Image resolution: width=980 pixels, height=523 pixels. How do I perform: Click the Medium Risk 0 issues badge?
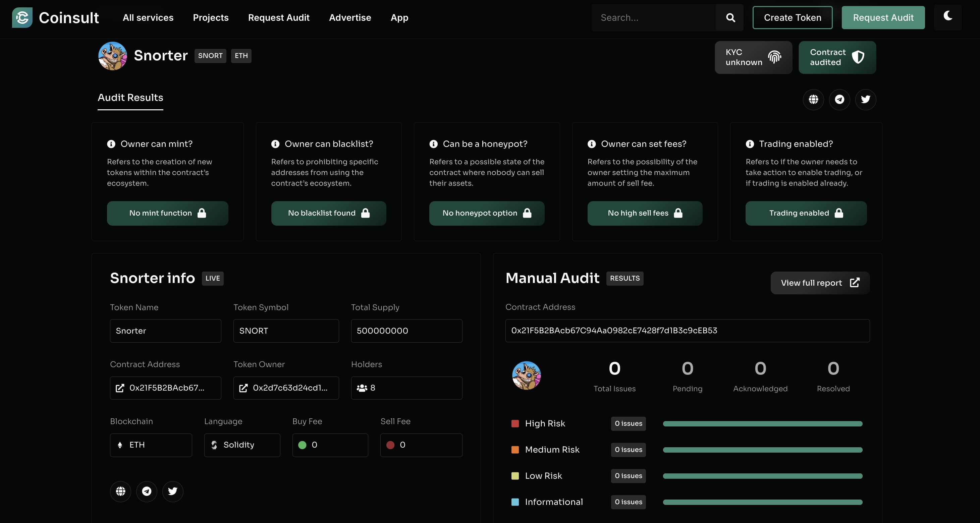point(629,450)
